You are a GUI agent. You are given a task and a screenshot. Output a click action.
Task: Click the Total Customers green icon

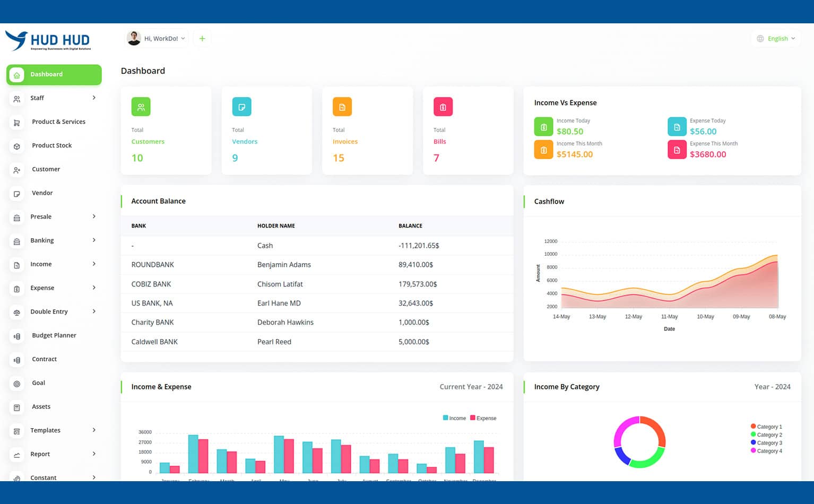click(141, 107)
